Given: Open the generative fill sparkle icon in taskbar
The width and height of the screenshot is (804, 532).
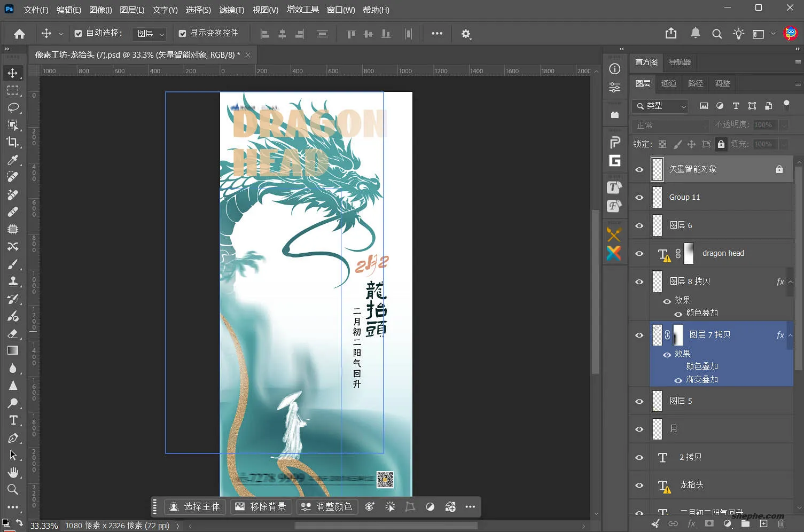Looking at the screenshot, I should [369, 506].
